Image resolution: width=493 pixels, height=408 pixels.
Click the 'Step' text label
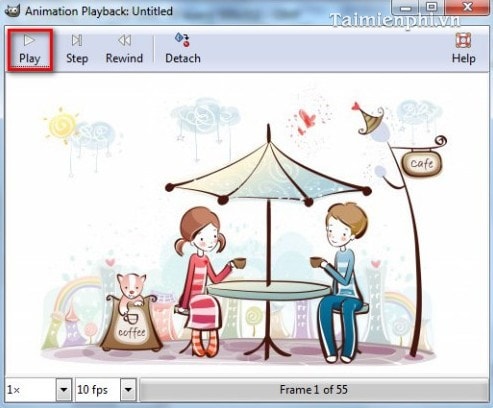pos(77,58)
